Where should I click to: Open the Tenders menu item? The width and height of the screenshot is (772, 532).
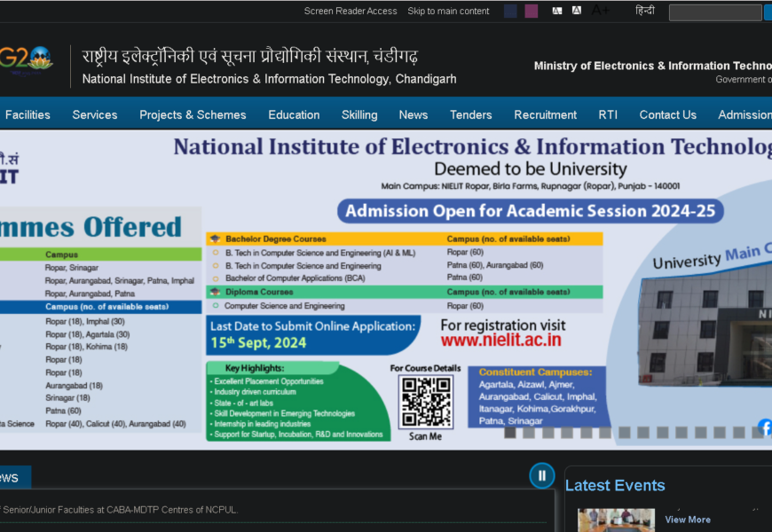click(470, 114)
